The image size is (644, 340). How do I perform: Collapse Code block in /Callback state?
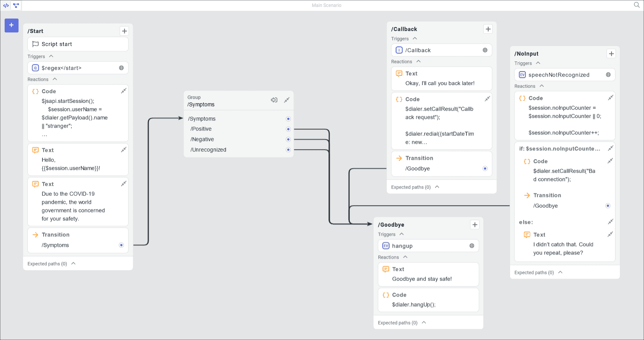[x=487, y=99]
